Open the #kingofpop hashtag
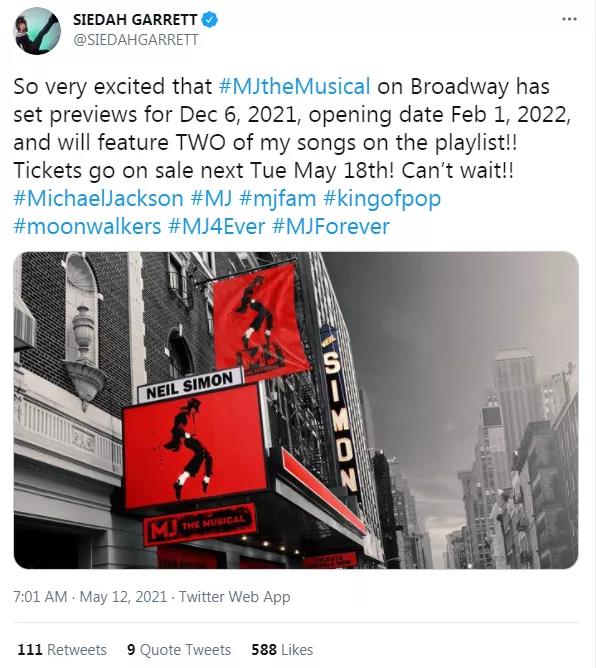This screenshot has height=668, width=596. tap(382, 199)
